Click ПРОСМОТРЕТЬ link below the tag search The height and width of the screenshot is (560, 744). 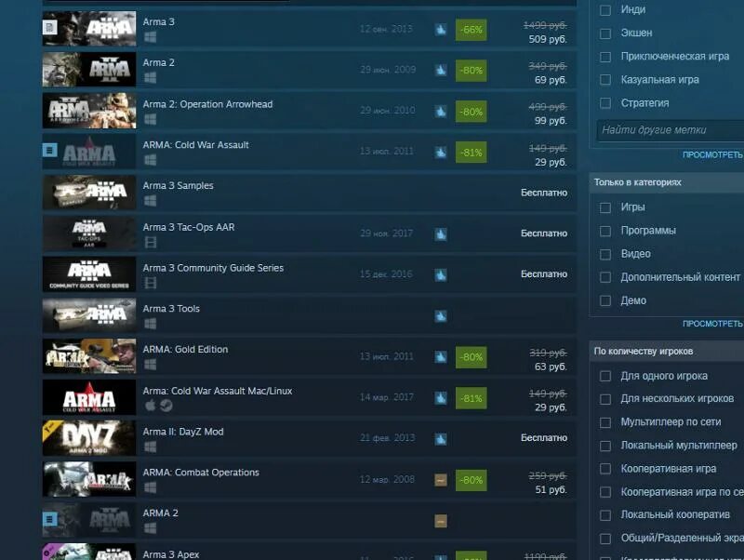[x=712, y=154]
